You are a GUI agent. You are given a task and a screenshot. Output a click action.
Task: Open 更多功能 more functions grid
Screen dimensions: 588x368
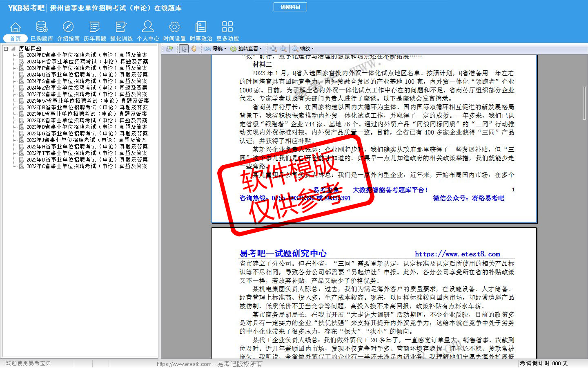[x=227, y=31]
